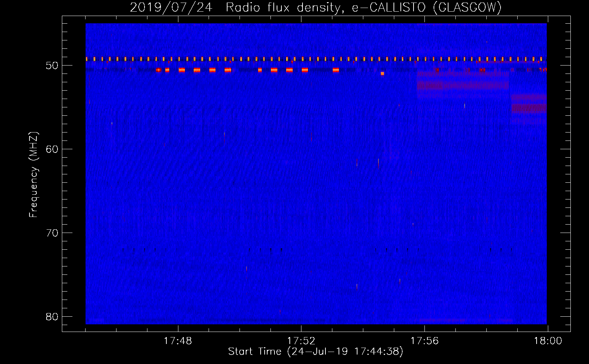
Task: Click the plot title "Radio flux density, e-CALLISTO (GLASGOW)"
Action: [364, 8]
